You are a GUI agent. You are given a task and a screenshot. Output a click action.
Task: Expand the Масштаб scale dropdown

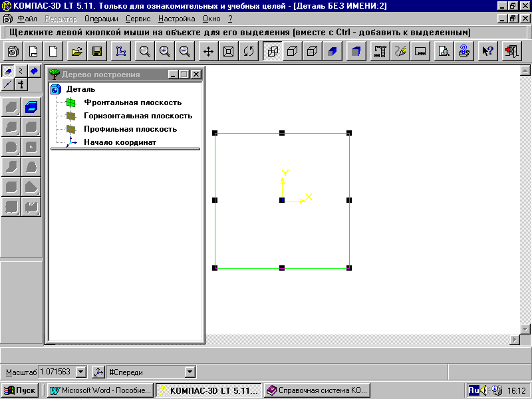[80, 372]
